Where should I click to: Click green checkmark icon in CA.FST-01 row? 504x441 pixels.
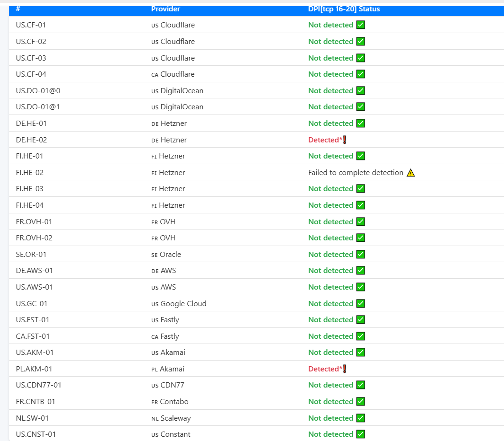tap(361, 336)
